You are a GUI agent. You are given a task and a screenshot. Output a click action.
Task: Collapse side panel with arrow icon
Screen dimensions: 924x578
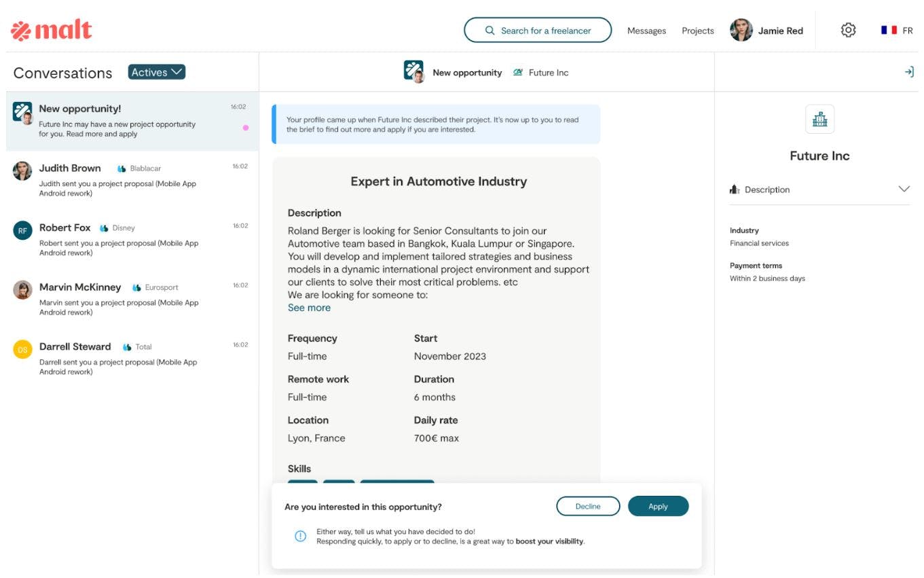coord(909,72)
